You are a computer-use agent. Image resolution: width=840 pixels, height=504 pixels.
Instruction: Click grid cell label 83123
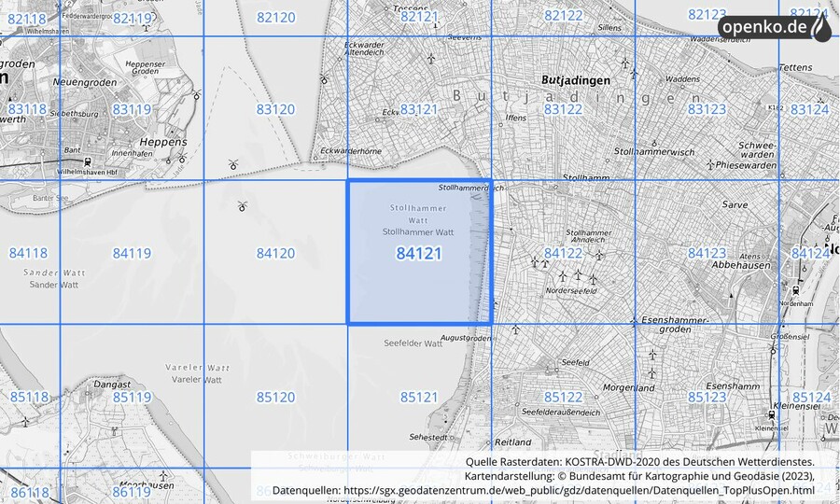[x=707, y=109]
